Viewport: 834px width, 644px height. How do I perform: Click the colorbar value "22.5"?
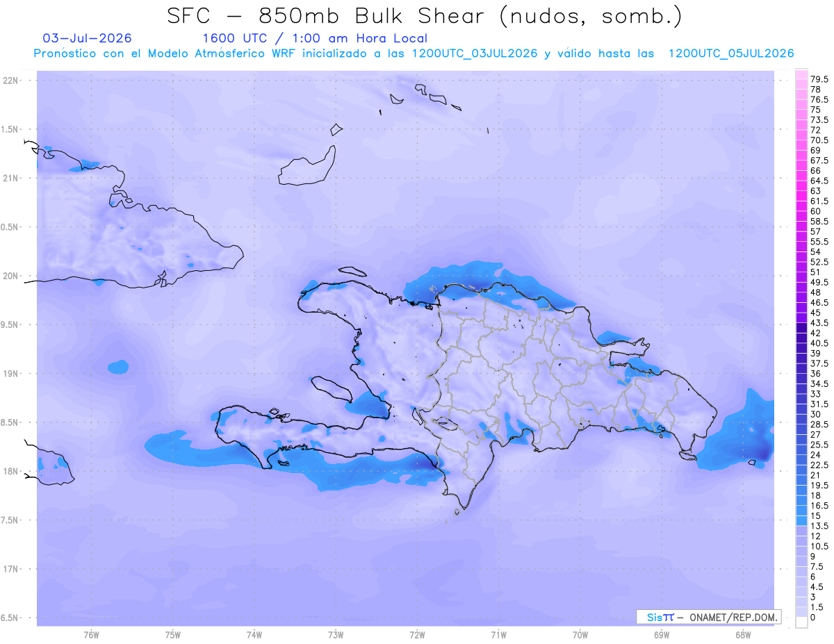pos(820,465)
